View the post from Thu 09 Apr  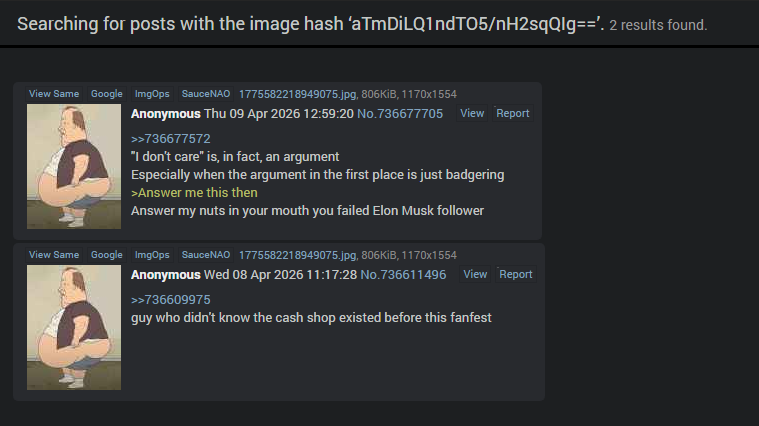472,113
